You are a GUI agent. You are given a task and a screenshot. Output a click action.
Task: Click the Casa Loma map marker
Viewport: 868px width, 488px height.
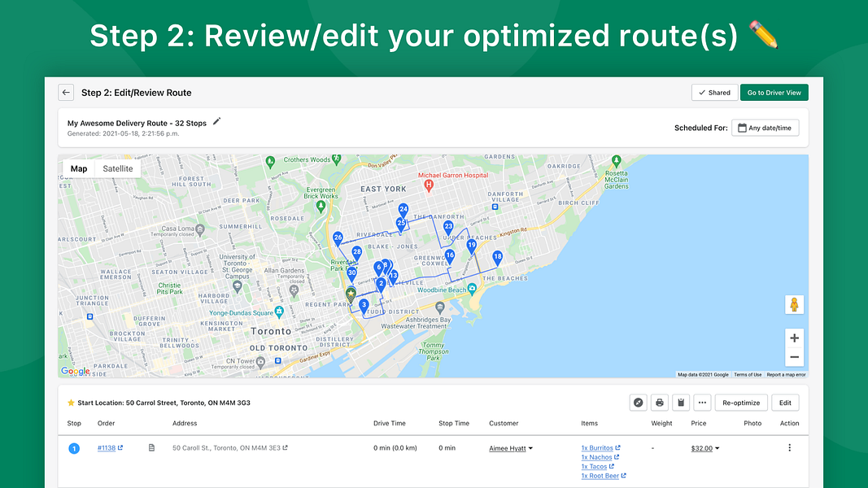(x=200, y=229)
